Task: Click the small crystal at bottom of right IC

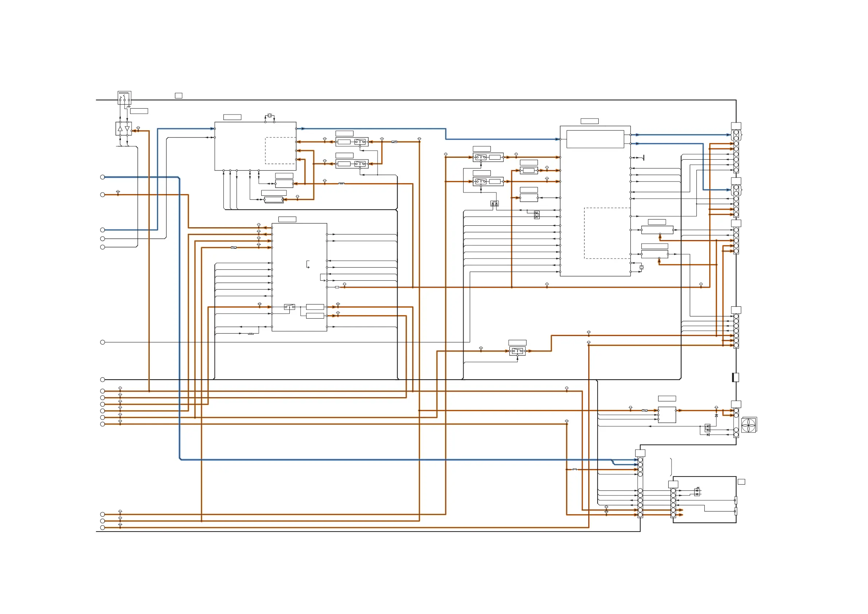Action: click(641, 268)
